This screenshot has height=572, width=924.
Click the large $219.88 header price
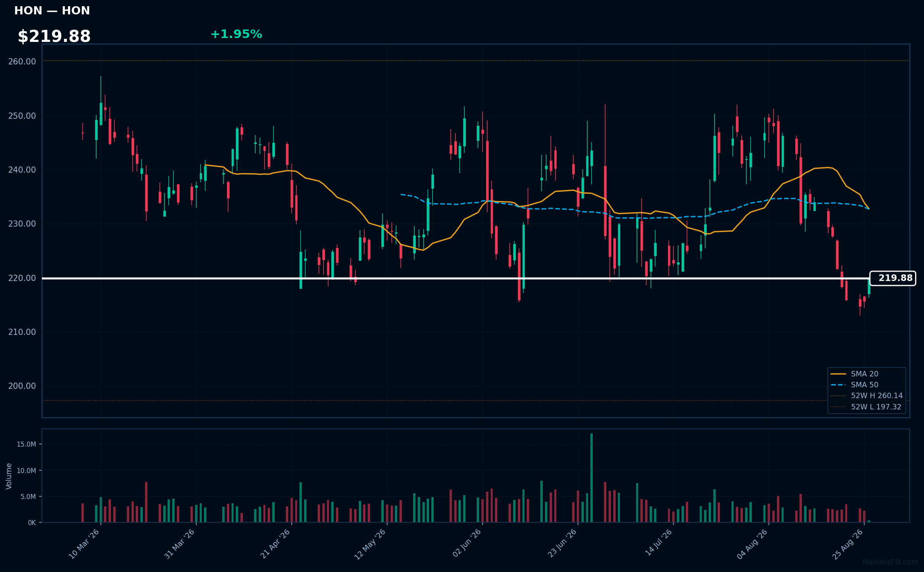[54, 36]
